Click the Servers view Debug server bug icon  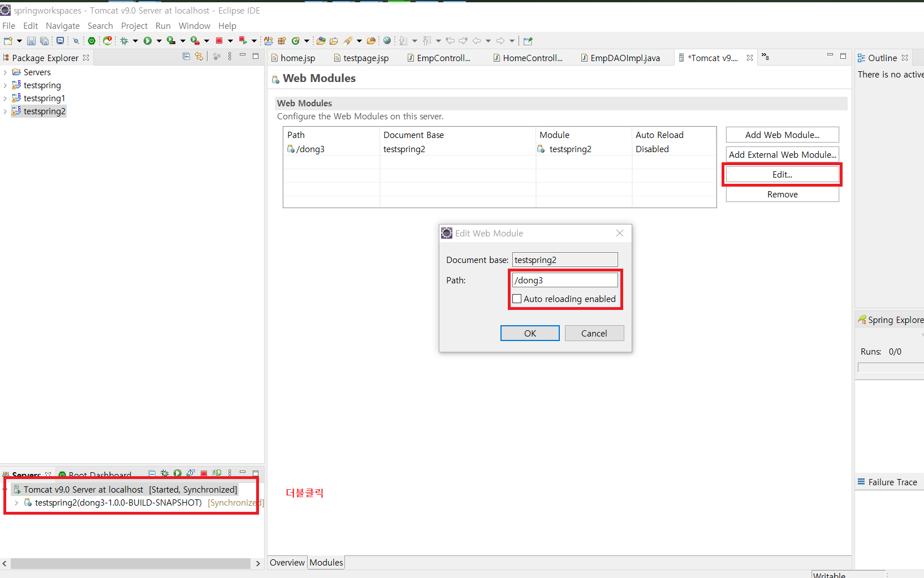165,473
